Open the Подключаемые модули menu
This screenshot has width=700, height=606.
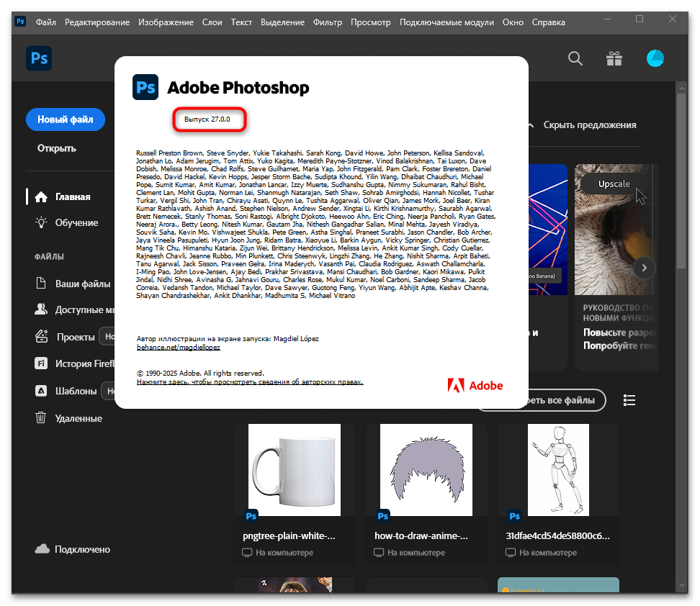(447, 22)
